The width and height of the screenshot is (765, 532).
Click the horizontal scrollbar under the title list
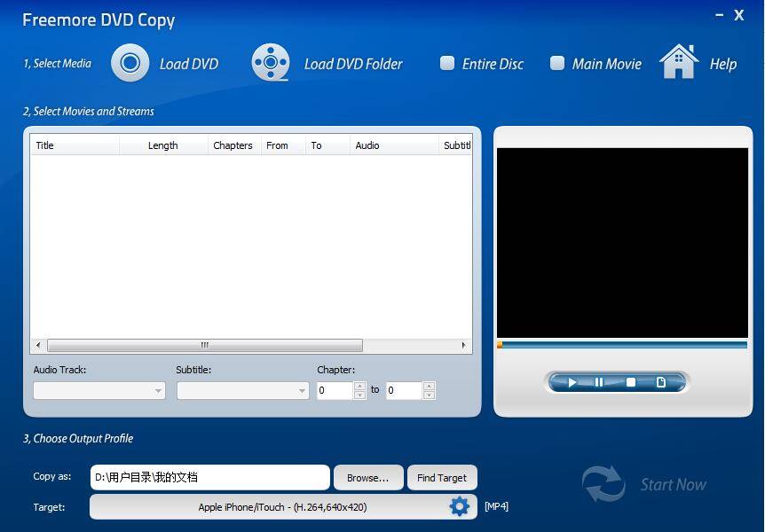(204, 345)
